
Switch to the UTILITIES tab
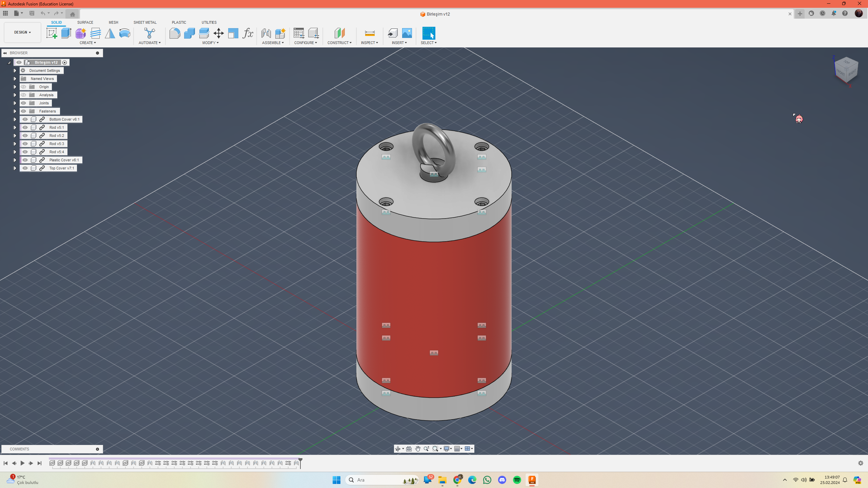[209, 22]
